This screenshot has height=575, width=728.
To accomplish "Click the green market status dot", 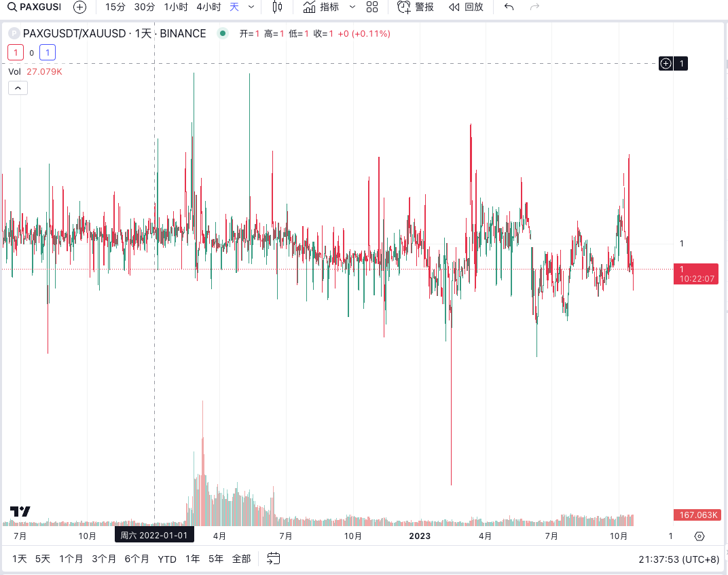I will pyautogui.click(x=223, y=33).
